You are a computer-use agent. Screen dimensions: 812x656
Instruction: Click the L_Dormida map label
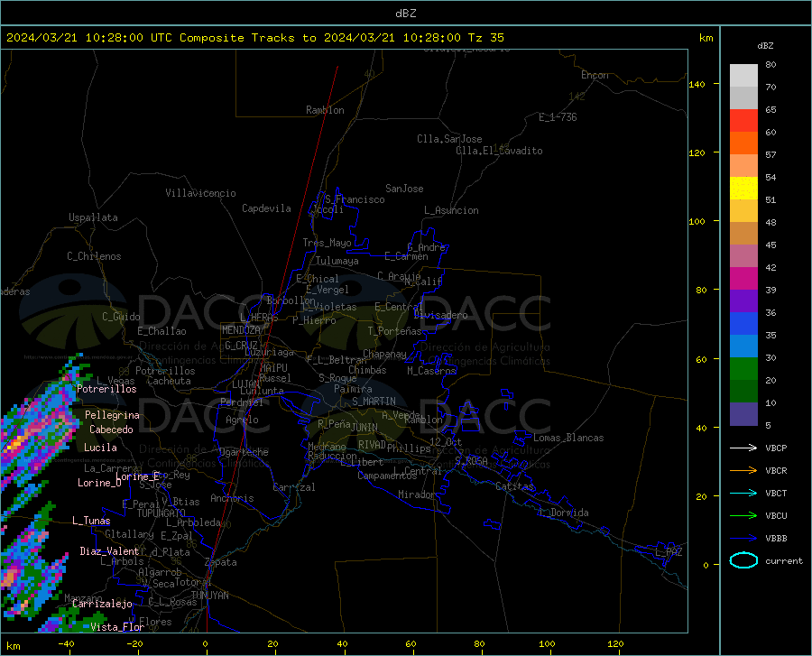pos(563,513)
